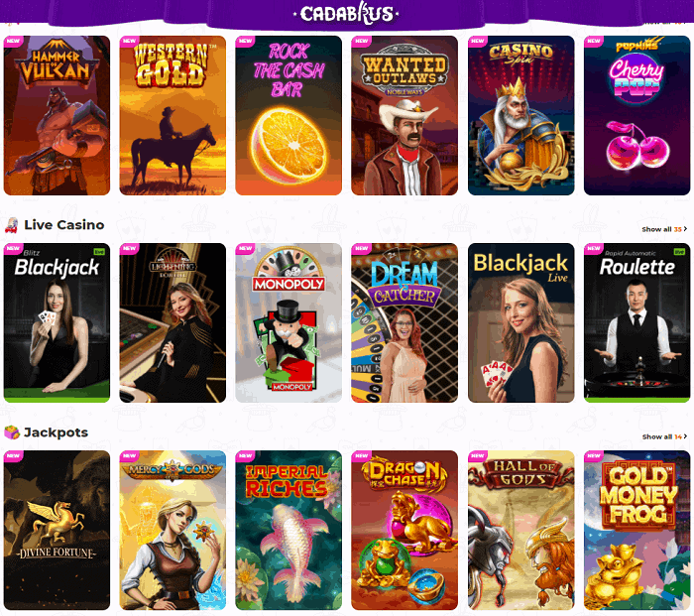Play the Wanted Outlaws slot
Viewport: 694px width, 616px height.
point(405,116)
